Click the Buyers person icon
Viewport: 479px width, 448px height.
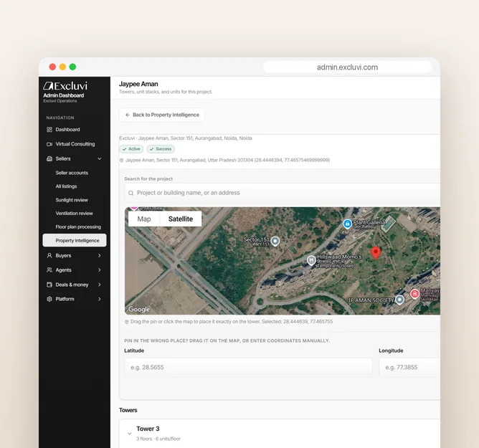(49, 255)
